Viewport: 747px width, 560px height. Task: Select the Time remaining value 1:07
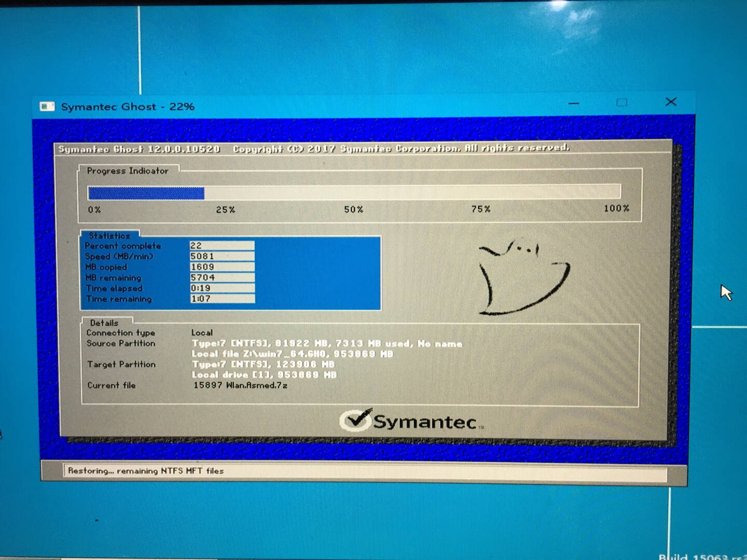pyautogui.click(x=222, y=298)
